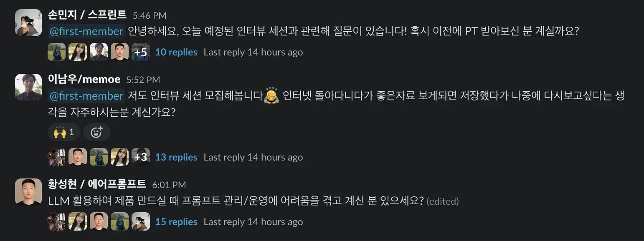Click the 6:01 PM message timestamp
Screen dimensions: 644x241
(x=169, y=185)
